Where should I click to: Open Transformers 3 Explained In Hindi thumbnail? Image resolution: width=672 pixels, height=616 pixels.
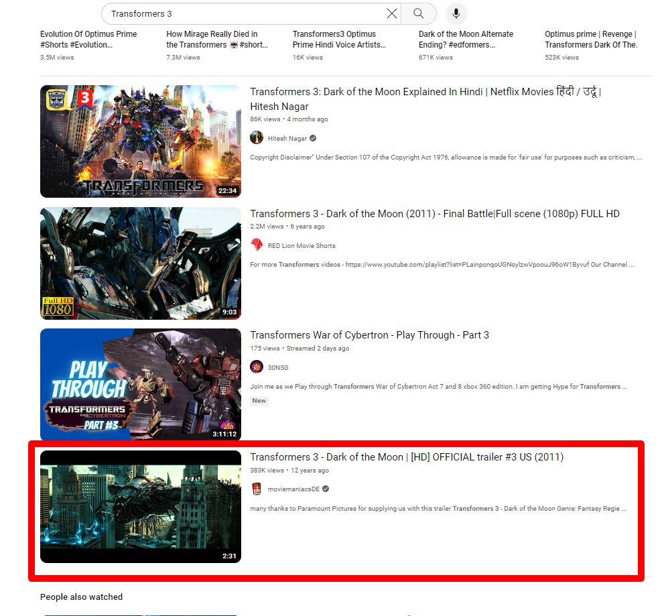[141, 141]
